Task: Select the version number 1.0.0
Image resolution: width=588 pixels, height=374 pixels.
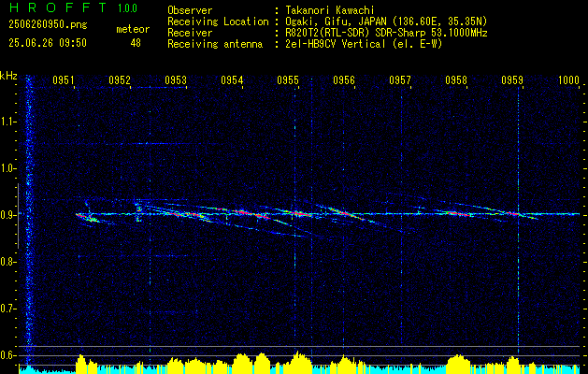Action: tap(127, 8)
